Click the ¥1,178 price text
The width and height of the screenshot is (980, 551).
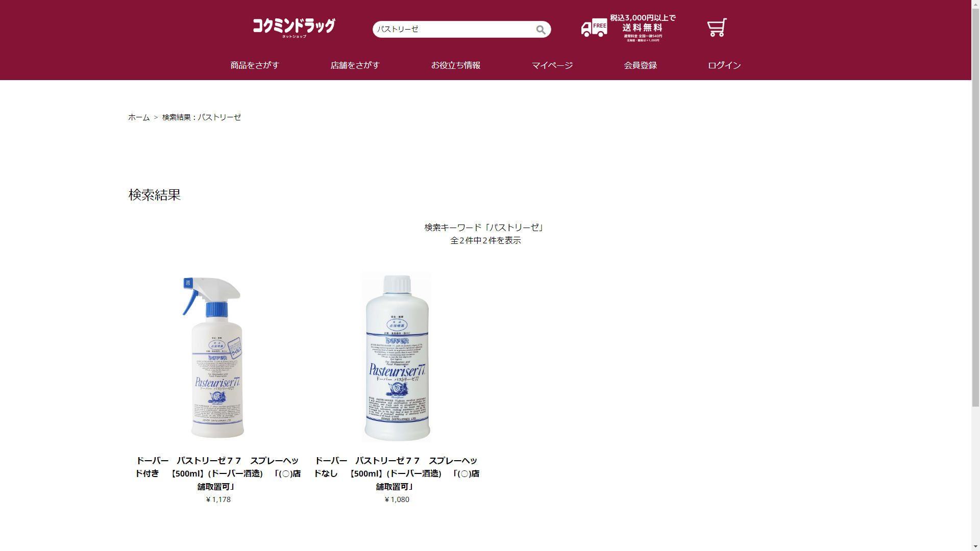[x=218, y=499]
